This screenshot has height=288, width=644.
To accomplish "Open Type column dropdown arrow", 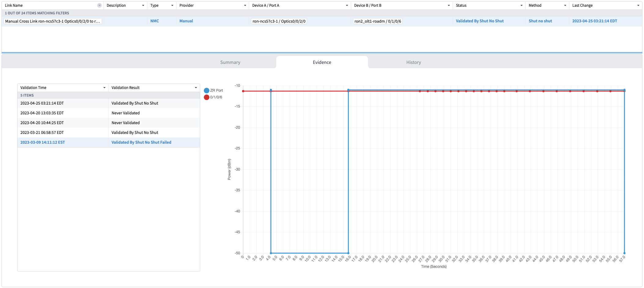I will [172, 6].
